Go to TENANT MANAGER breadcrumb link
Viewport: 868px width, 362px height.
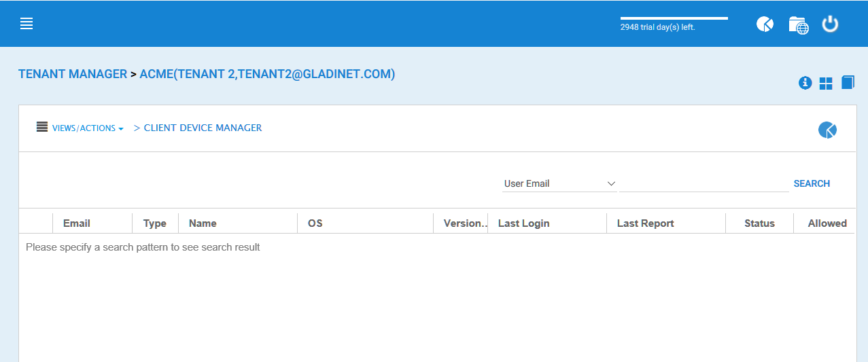pos(73,74)
